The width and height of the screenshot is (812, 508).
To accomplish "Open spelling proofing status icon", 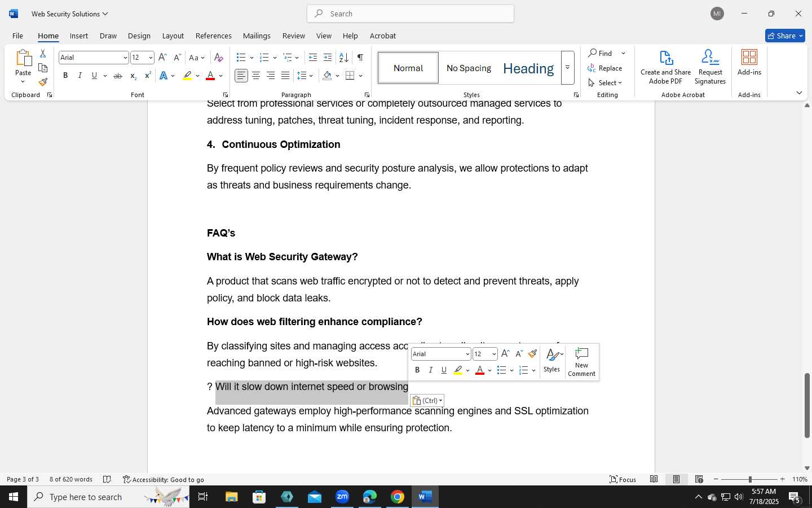I will pyautogui.click(x=107, y=479).
